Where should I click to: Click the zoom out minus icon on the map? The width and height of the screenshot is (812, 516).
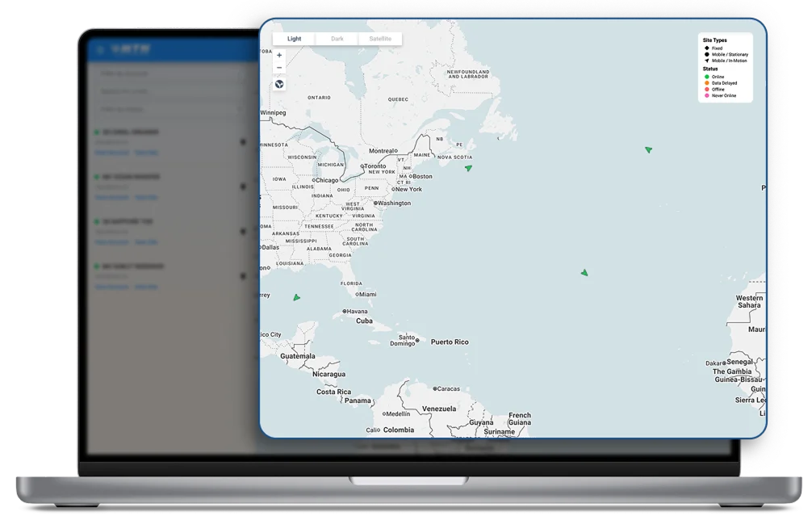278,68
